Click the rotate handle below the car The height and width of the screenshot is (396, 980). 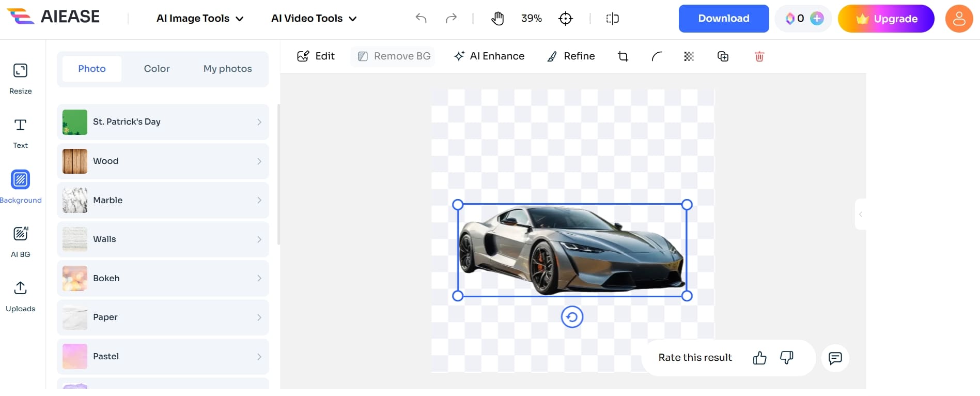click(572, 317)
